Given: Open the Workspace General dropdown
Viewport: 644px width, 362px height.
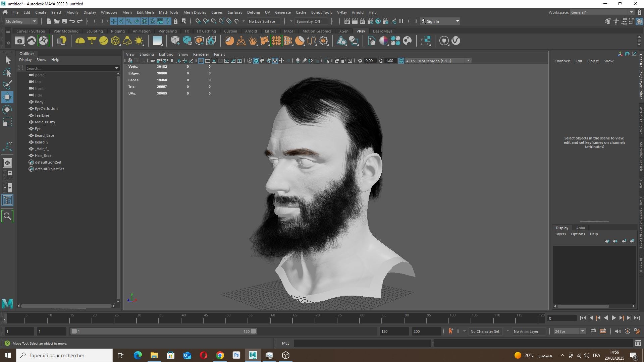Looking at the screenshot, I should [x=602, y=12].
